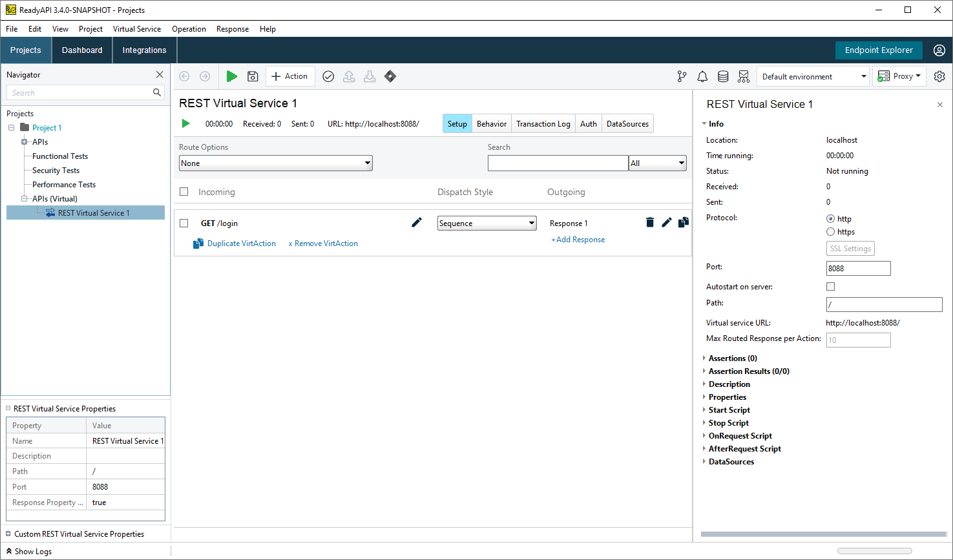This screenshot has width=953, height=560.
Task: Expand Custom REST Virtual Service Properties
Action: [x=8, y=534]
